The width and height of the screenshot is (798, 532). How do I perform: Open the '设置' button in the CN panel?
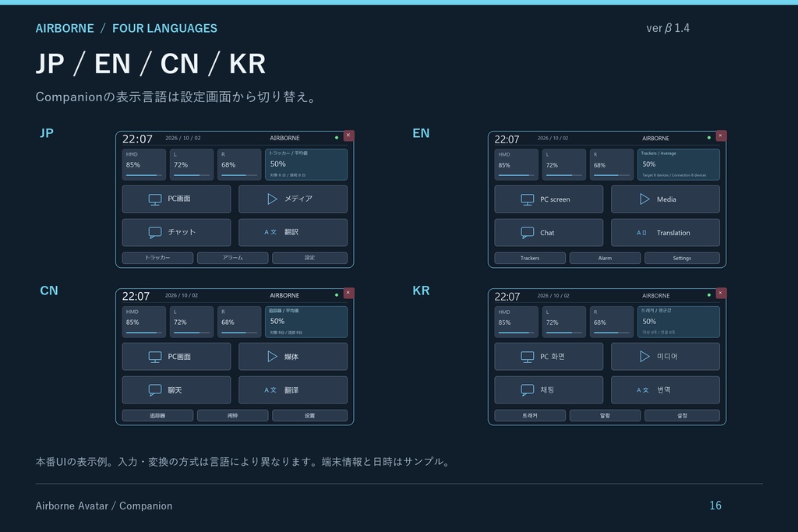point(310,415)
